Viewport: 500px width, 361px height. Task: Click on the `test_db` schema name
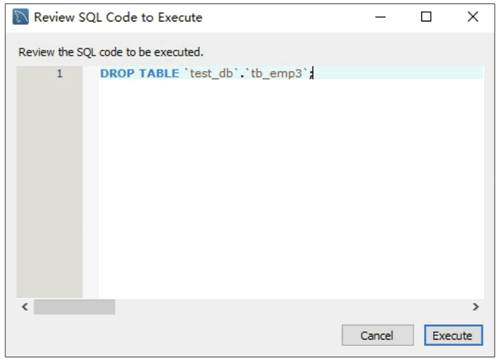(x=211, y=73)
